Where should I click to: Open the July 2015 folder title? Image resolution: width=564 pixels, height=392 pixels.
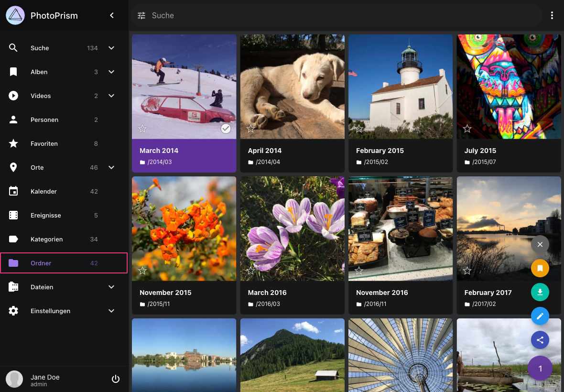point(480,151)
